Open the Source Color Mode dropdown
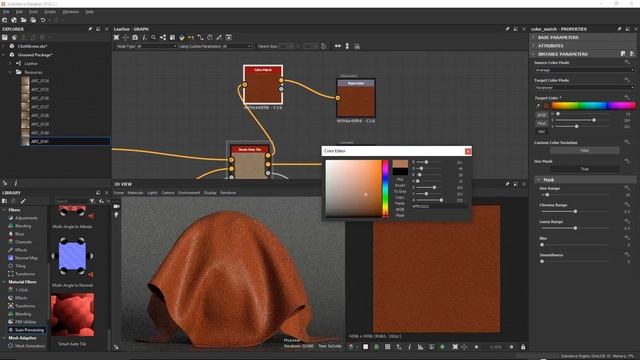Screen dimensions: 640x360 pyautogui.click(x=584, y=70)
